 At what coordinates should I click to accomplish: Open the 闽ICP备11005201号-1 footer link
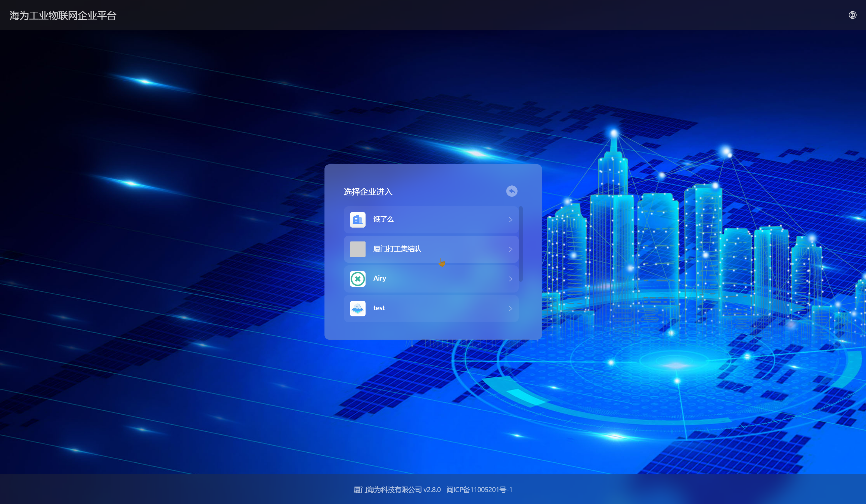point(479,490)
